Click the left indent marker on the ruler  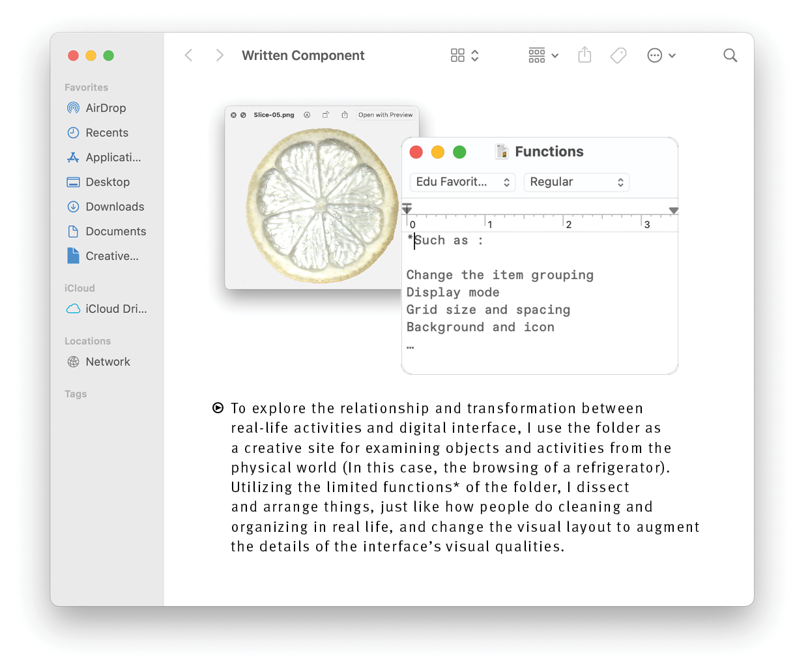pos(407,209)
